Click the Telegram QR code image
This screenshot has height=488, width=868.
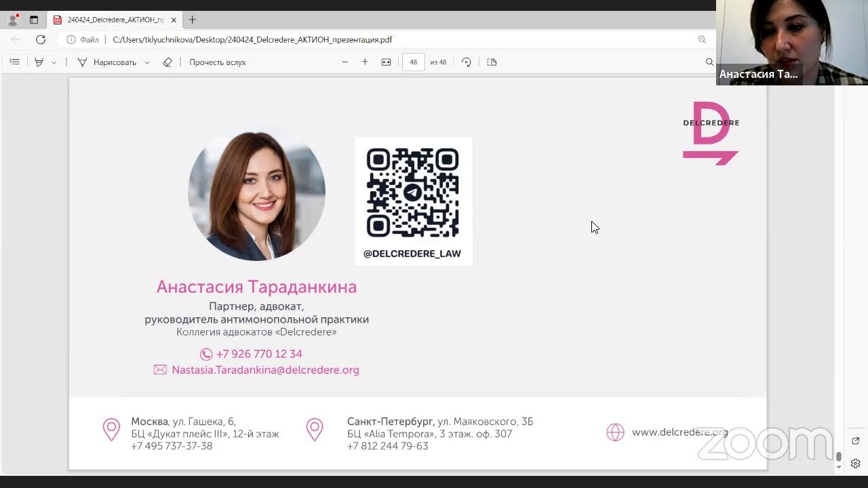(x=412, y=193)
